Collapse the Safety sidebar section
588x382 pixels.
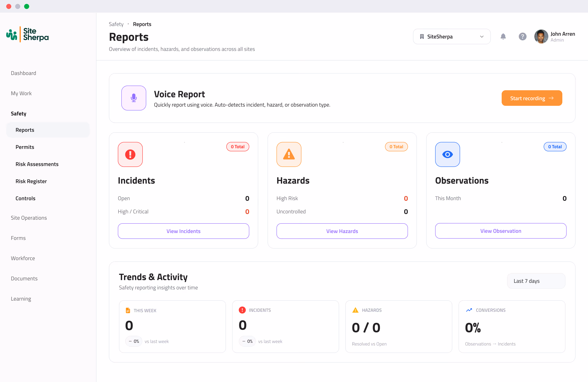[18, 114]
